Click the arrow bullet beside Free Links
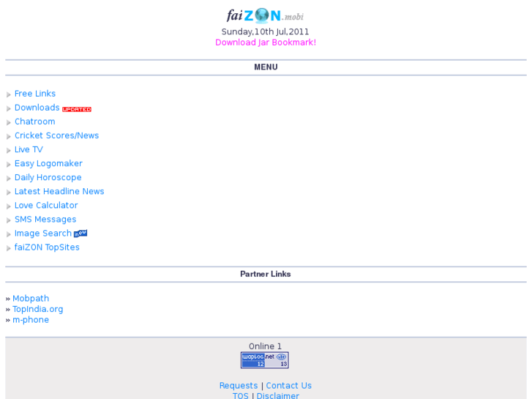This screenshot has height=399, width=532. click(x=9, y=94)
